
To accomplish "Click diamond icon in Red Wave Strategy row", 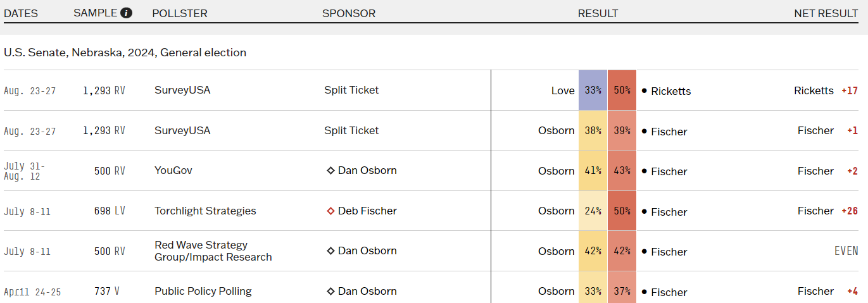I will pyautogui.click(x=330, y=251).
